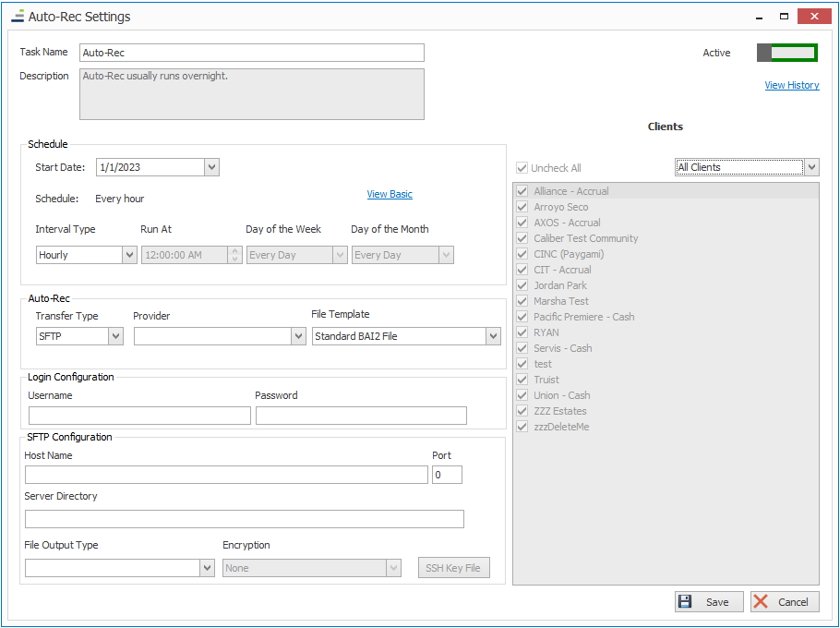Screen dimensions: 840x628
Task: Open the Start Date dropdown
Action: (211, 167)
